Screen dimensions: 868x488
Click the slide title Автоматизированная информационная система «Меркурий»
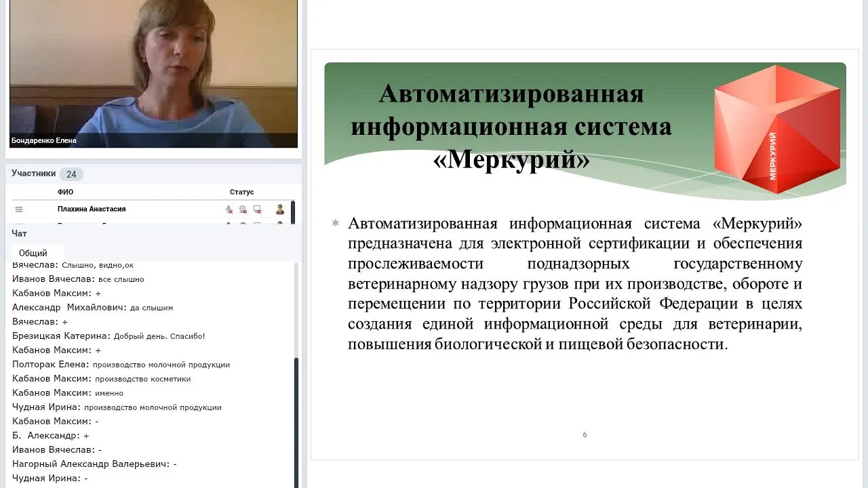pyautogui.click(x=511, y=127)
